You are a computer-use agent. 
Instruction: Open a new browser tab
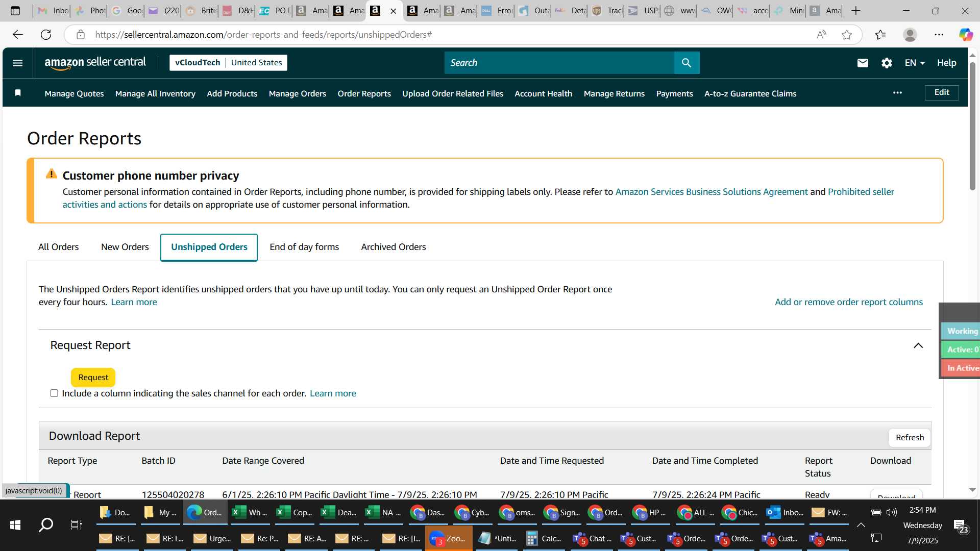(856, 11)
